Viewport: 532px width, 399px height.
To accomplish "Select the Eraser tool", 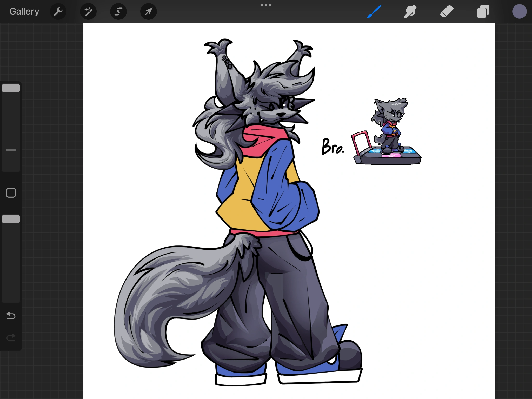I will (x=447, y=11).
